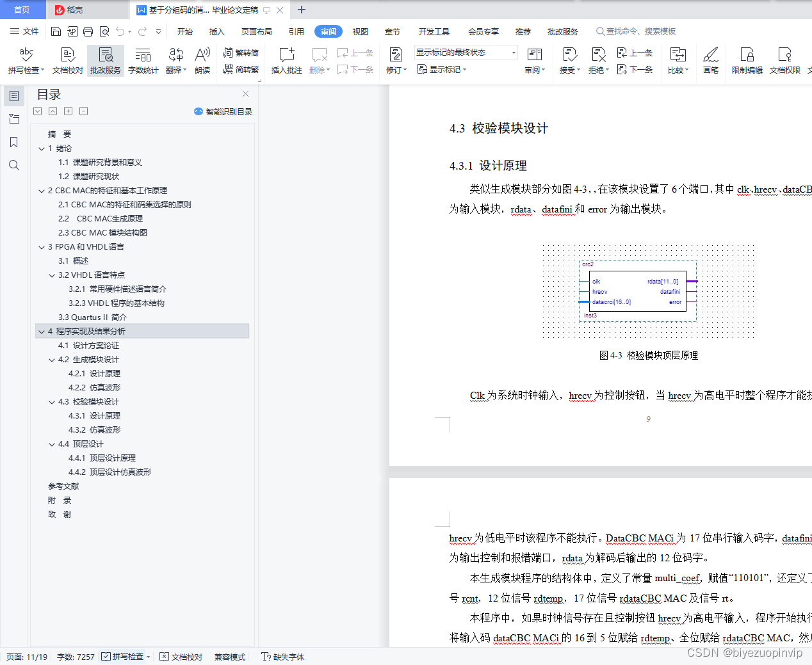The image size is (812, 665).
Task: Click 繁转简 conversion button
Action: point(241,52)
